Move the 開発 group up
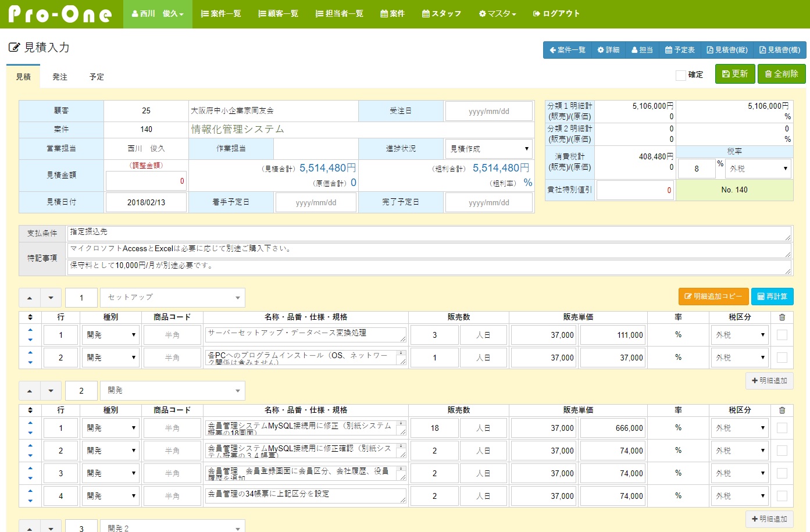 [x=30, y=391]
